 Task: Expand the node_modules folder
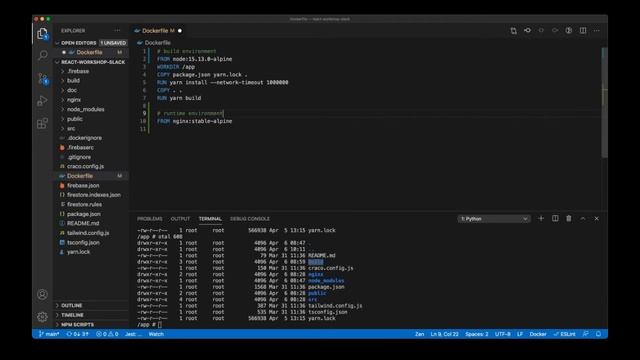[85, 109]
